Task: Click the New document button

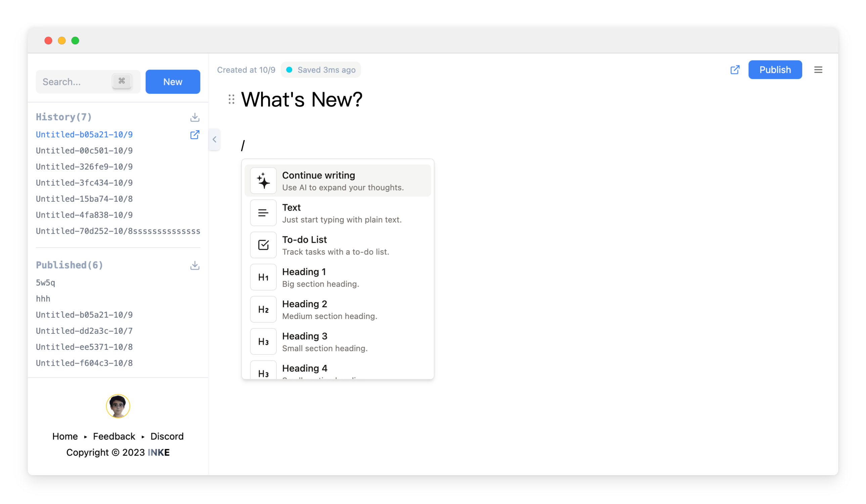Action: 173,82
